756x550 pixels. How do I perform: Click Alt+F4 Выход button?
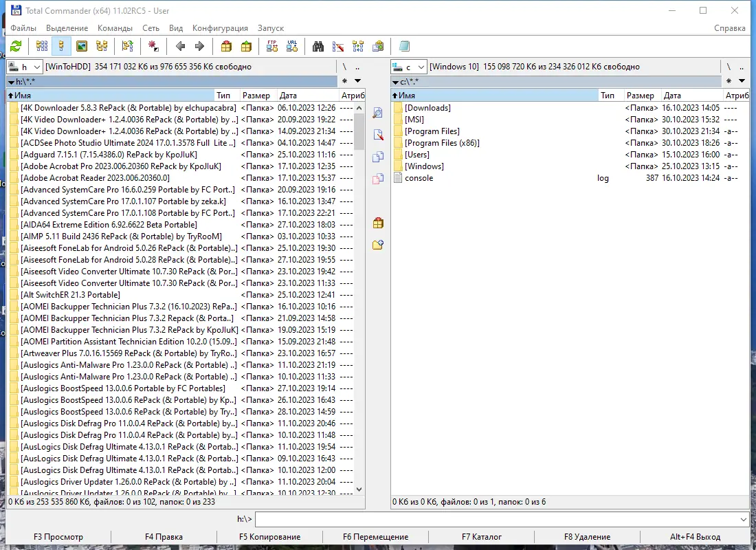tap(696, 536)
